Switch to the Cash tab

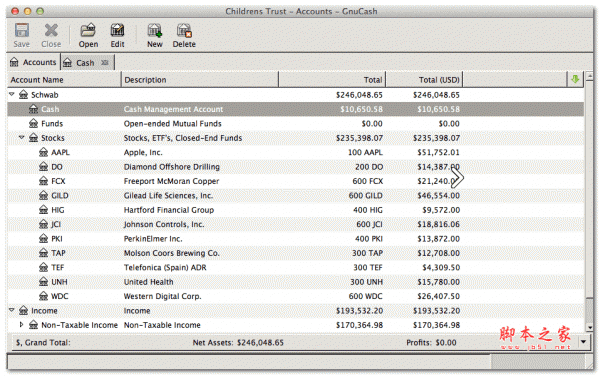(x=87, y=63)
